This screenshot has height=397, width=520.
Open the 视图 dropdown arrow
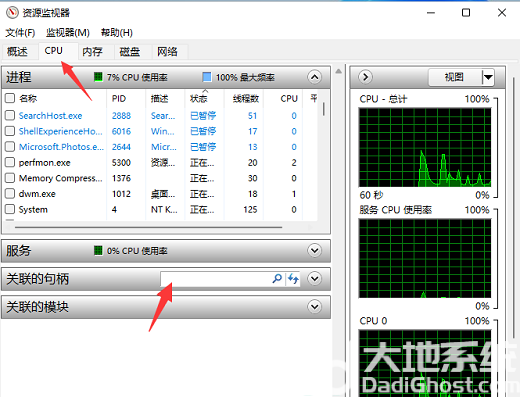(x=488, y=77)
